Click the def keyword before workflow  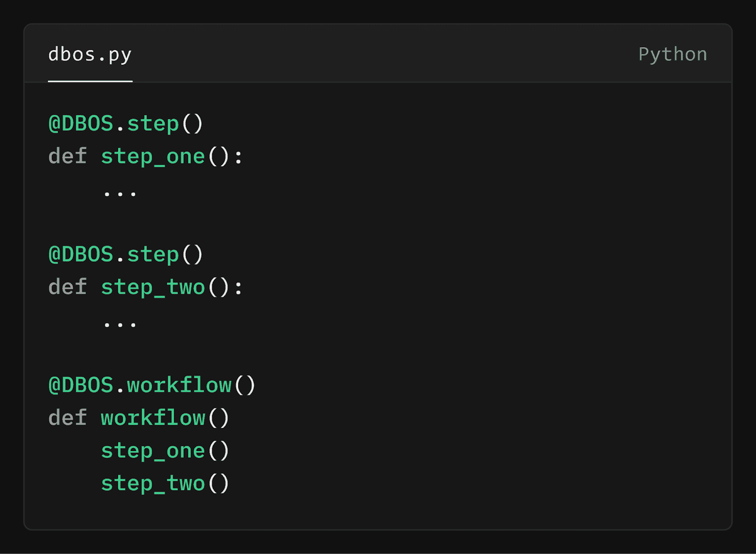(x=68, y=418)
